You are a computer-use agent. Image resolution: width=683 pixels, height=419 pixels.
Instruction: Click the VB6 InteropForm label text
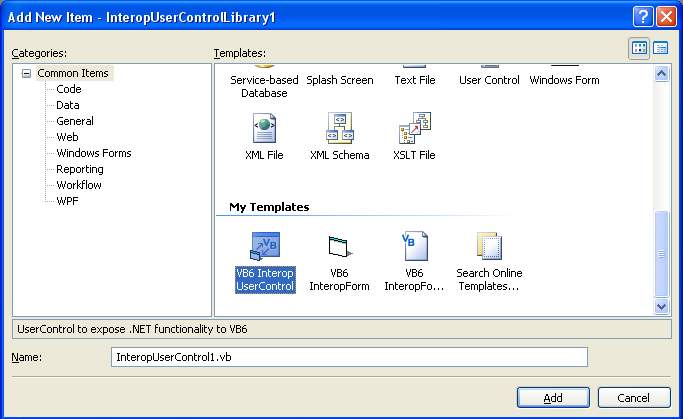(340, 280)
